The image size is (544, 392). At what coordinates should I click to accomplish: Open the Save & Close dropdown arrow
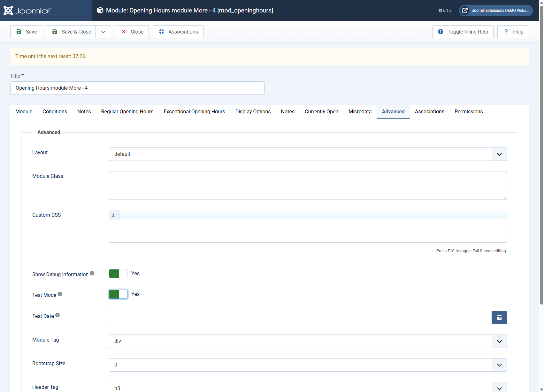[x=103, y=32]
